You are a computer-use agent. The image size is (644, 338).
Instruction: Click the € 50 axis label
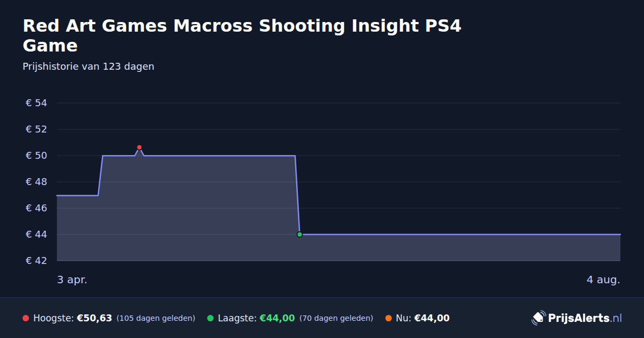36,156
